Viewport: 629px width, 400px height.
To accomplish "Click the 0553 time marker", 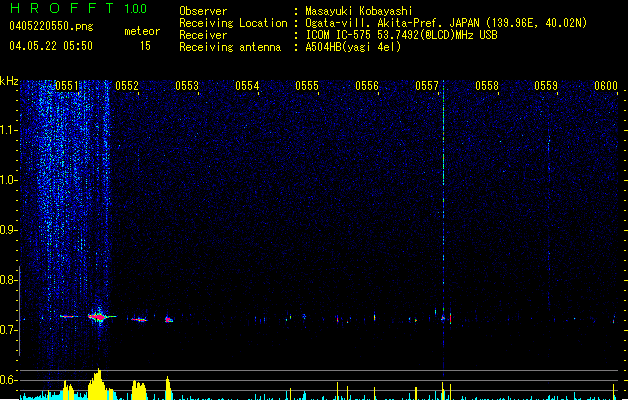I will pos(187,86).
